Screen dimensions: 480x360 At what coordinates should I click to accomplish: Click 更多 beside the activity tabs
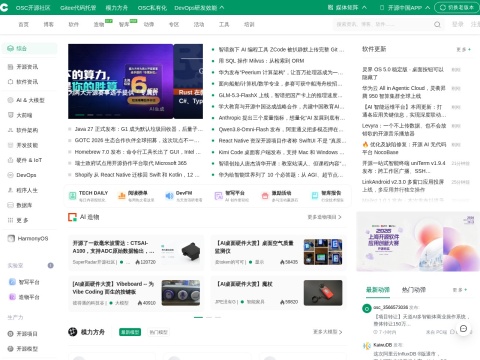coord(460,290)
